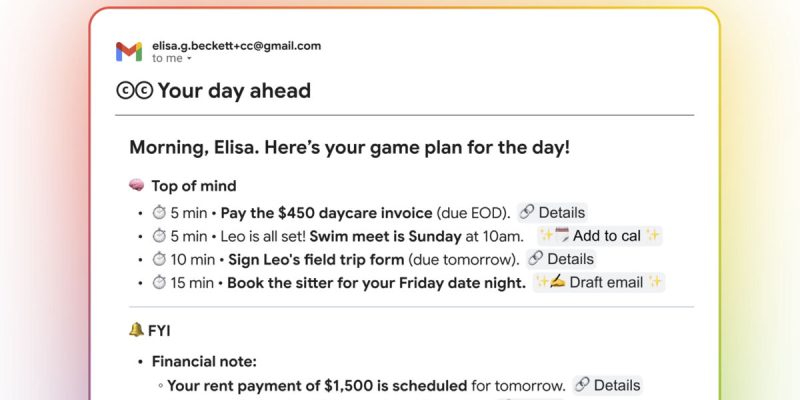This screenshot has width=800, height=400.
Task: Click "Sign Leo's field trip form" text
Action: 316,259
